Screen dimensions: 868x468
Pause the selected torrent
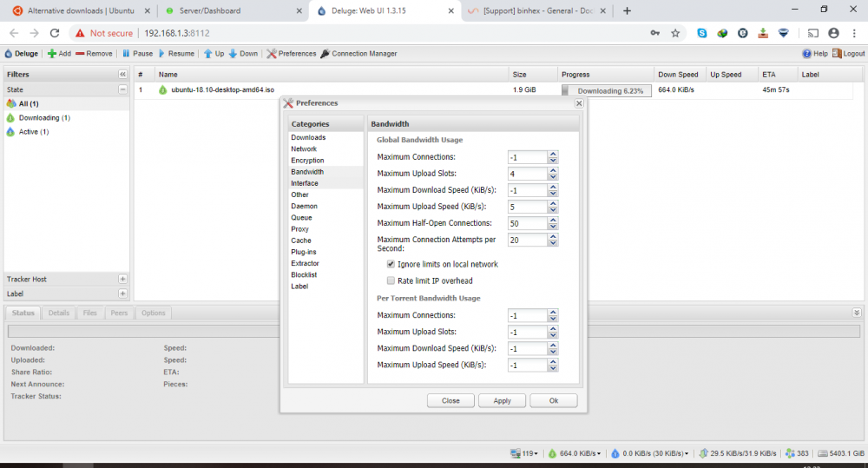(x=137, y=54)
